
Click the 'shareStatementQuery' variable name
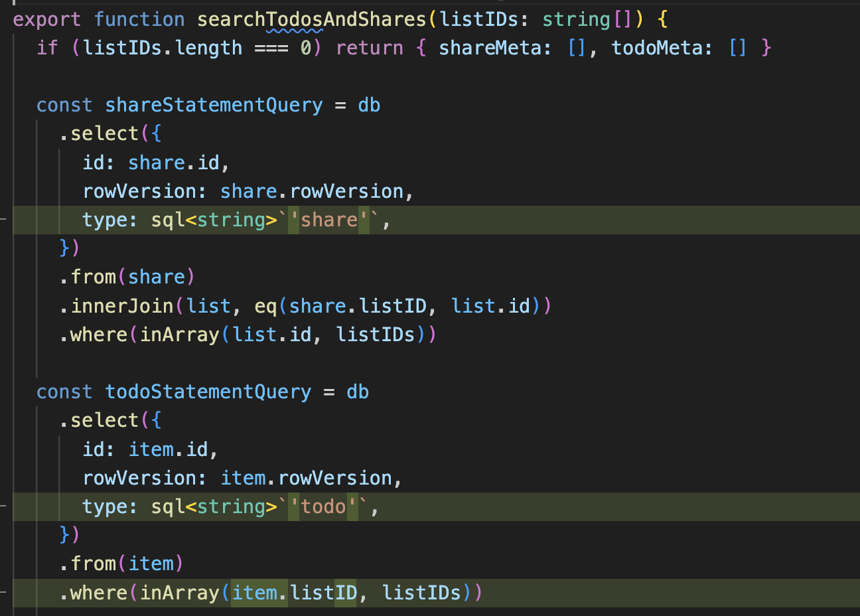pyautogui.click(x=214, y=105)
